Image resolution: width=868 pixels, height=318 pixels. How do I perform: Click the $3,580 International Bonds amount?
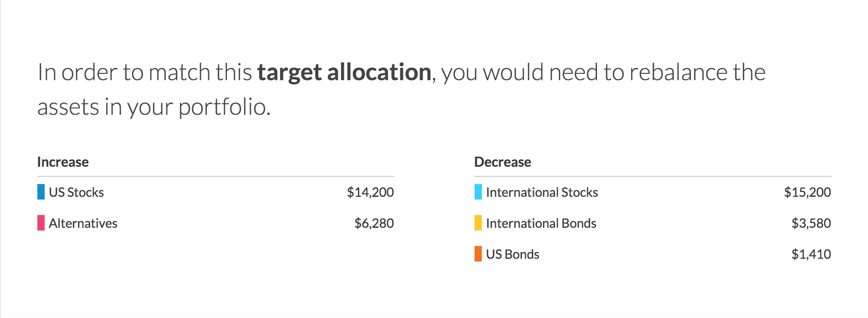coord(811,223)
